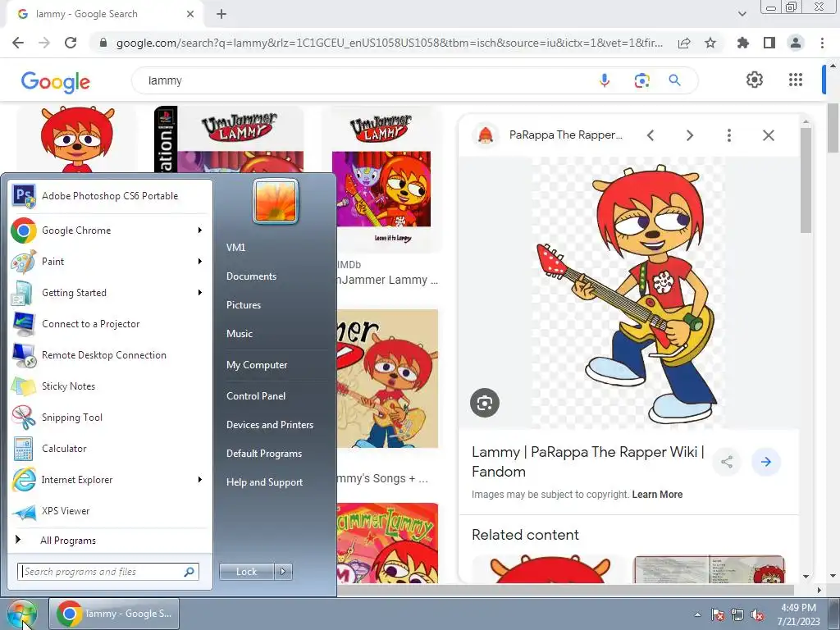840x630 pixels.
Task: Click Lens icon on Lammy preview image
Action: 485,403
